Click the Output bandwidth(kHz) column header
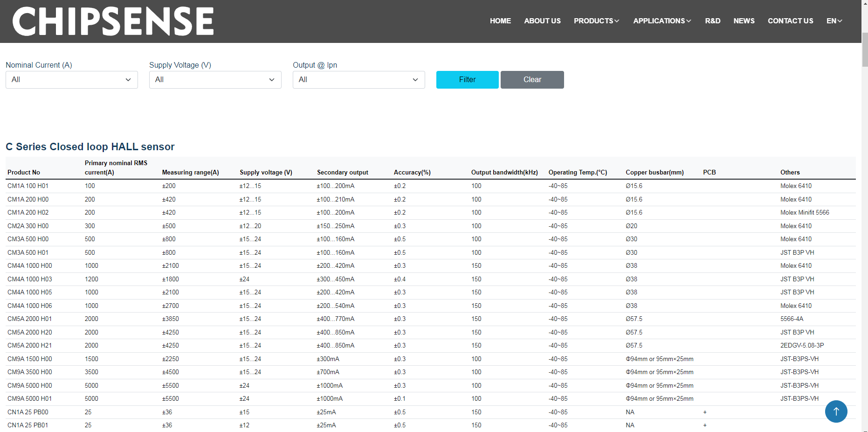This screenshot has height=432, width=868. coord(504,172)
